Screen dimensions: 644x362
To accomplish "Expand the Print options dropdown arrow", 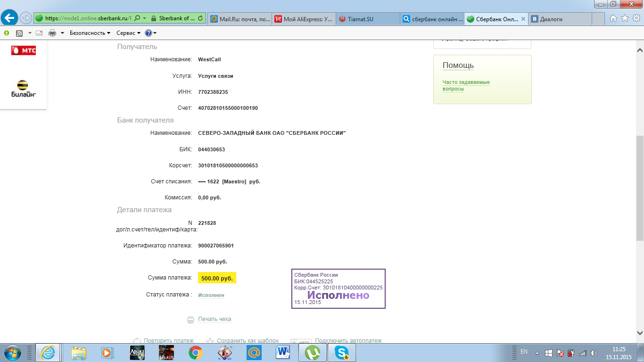I will point(62,33).
